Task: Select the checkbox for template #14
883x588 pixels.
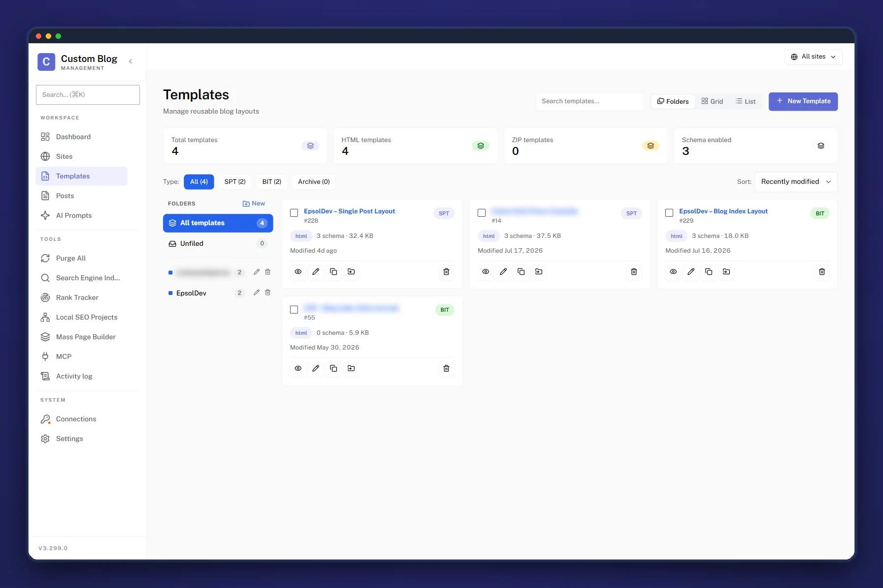Action: (x=482, y=213)
